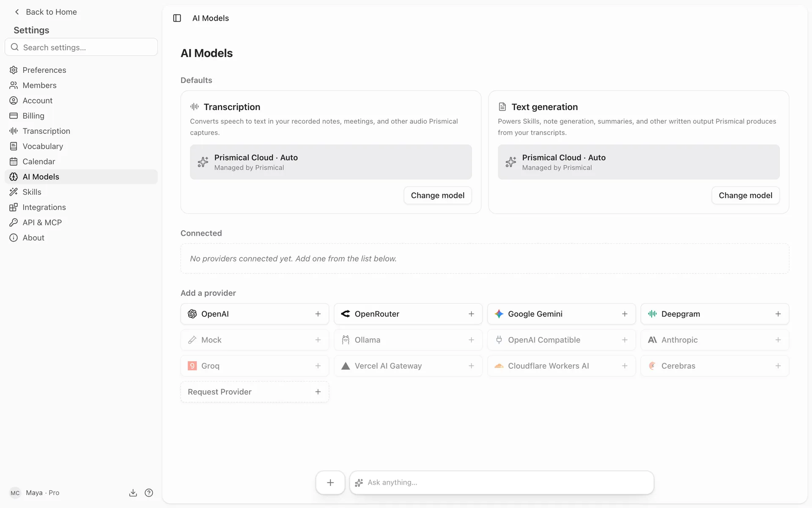Click the Request Provider button
The height and width of the screenshot is (508, 812).
tap(255, 392)
